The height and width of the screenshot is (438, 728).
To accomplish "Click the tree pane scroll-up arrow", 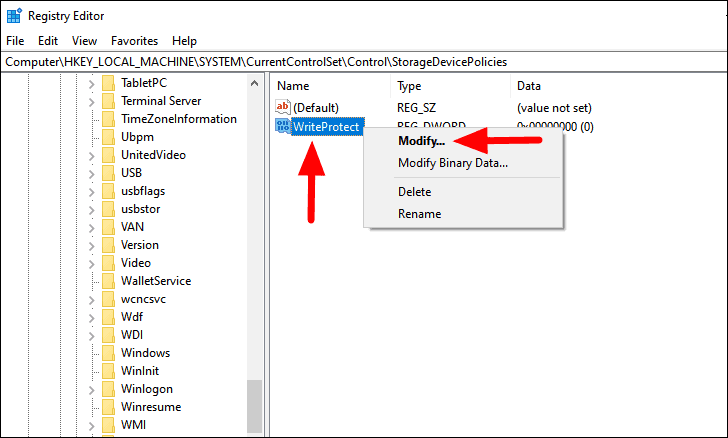I will (x=254, y=84).
